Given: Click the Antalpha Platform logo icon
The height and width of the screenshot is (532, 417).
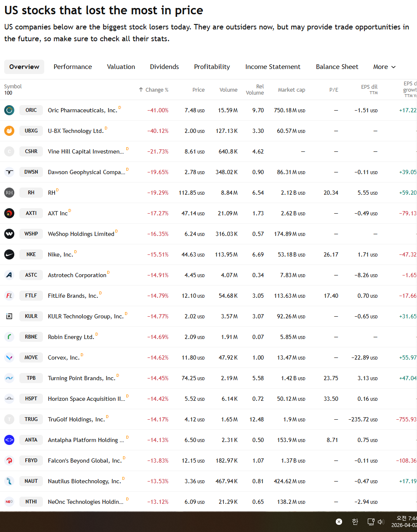Looking at the screenshot, I should click(9, 440).
